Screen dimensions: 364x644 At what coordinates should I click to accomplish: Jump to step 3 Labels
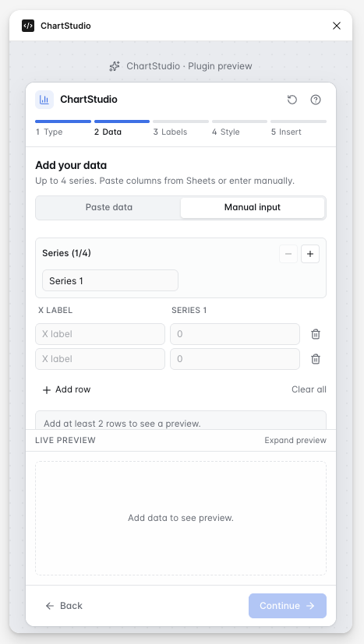coord(181,128)
